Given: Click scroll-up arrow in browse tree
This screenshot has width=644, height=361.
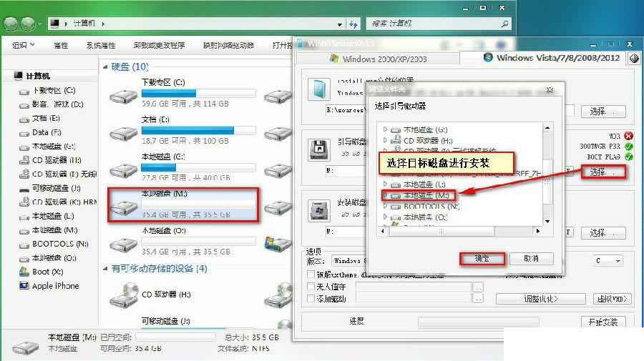Looking at the screenshot, I should point(547,128).
